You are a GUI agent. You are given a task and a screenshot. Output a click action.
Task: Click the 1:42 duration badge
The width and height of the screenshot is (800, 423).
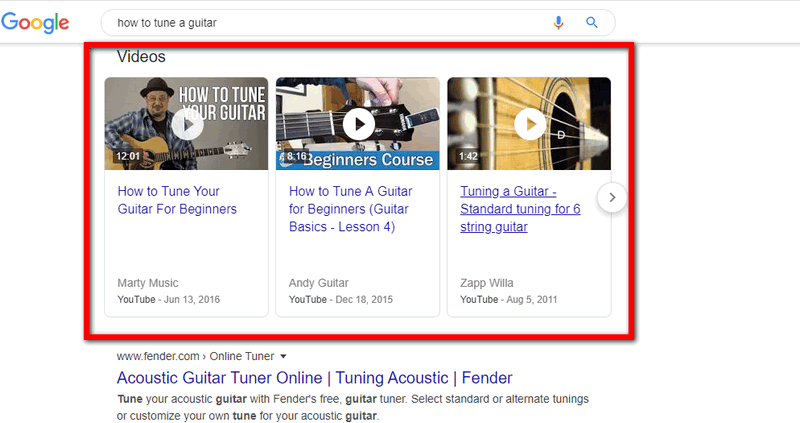(468, 156)
